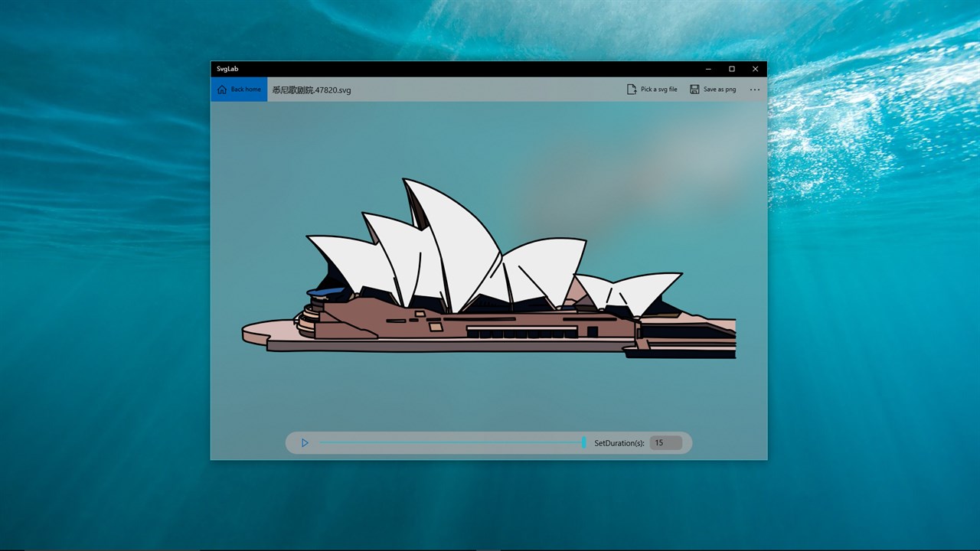Image resolution: width=980 pixels, height=551 pixels.
Task: Click the SvgLab title bar text
Action: 227,69
